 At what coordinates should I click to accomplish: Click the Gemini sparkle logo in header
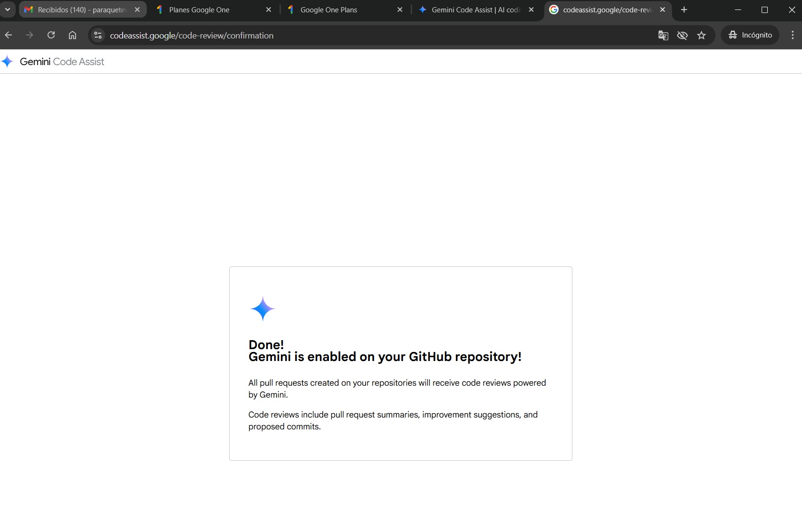7,62
